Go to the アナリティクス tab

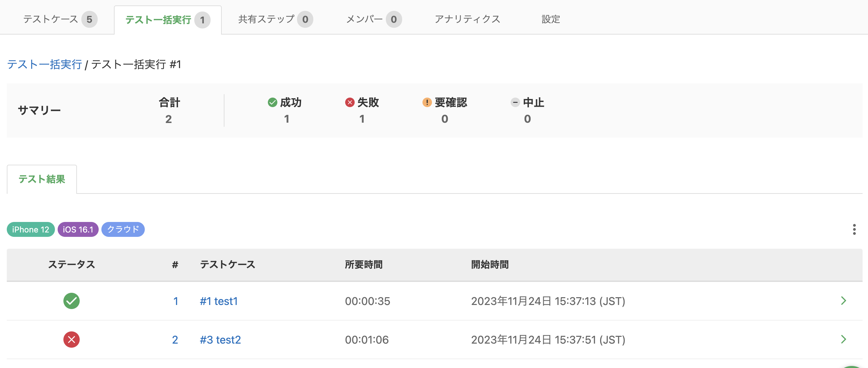click(x=468, y=19)
